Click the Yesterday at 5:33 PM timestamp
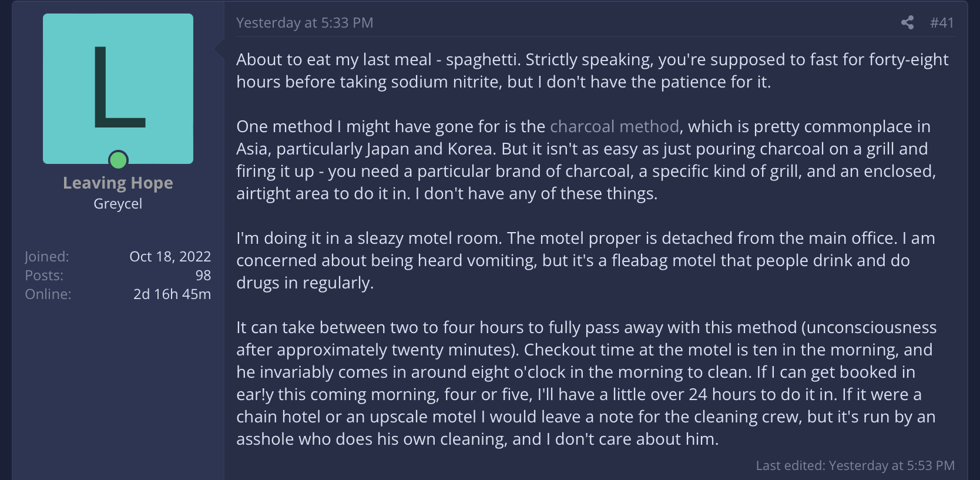The image size is (980, 480). 304,23
